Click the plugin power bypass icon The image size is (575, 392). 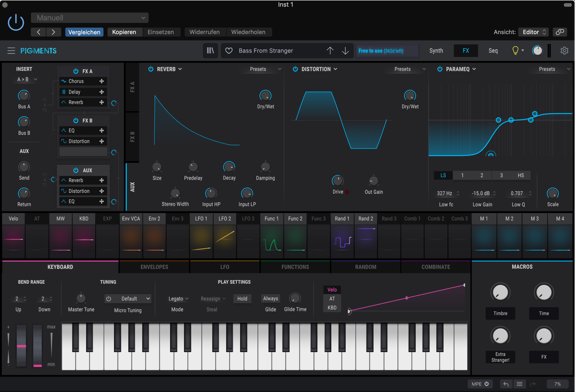[16, 22]
